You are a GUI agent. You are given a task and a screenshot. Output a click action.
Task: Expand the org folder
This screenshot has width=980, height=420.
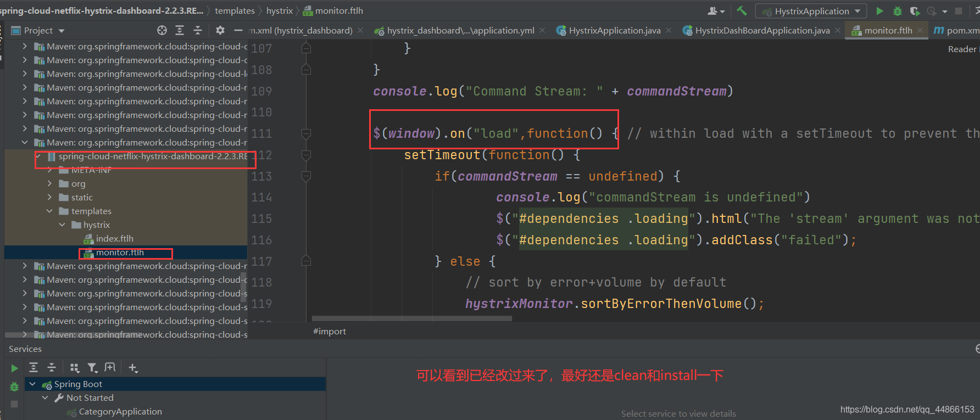click(x=50, y=184)
